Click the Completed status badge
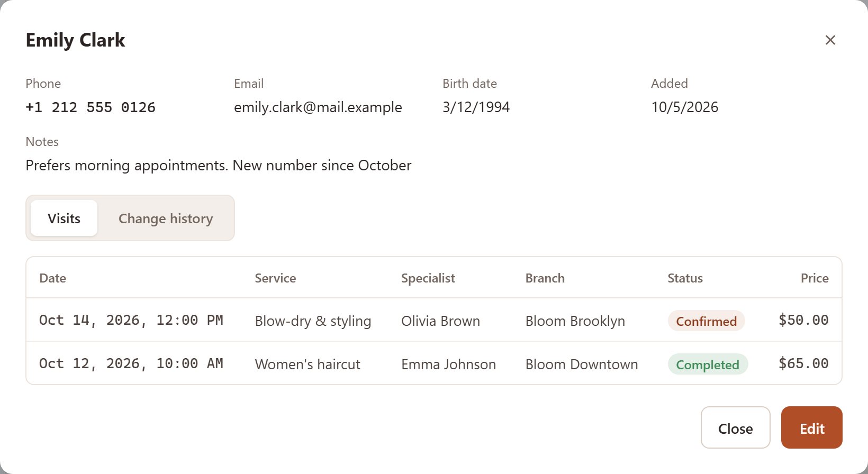Viewport: 868px width, 474px height. [x=708, y=364]
